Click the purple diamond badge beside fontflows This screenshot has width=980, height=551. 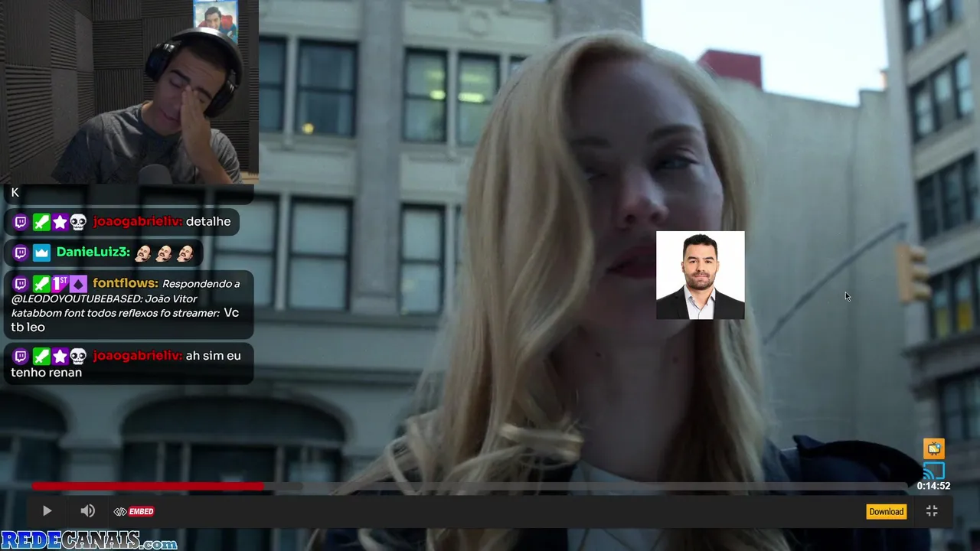point(78,284)
